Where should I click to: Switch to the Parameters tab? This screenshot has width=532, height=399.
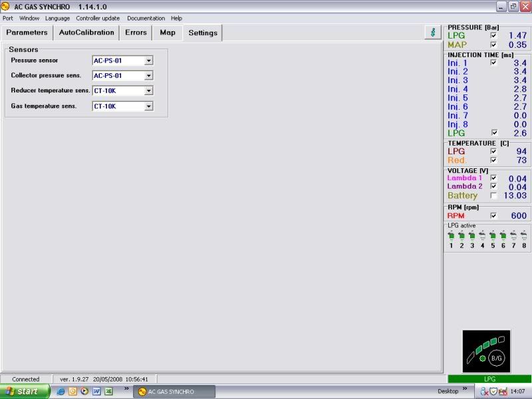point(27,33)
